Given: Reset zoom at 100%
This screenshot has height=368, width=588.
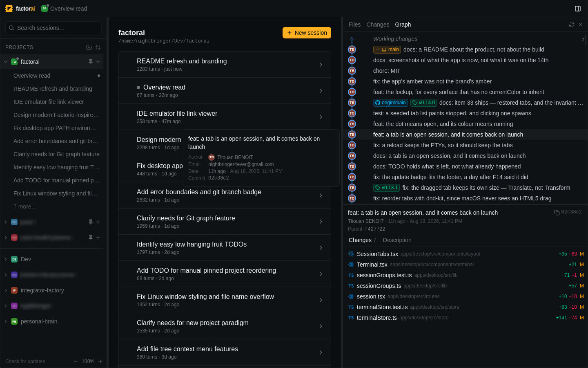Looking at the screenshot, I should pos(88,361).
